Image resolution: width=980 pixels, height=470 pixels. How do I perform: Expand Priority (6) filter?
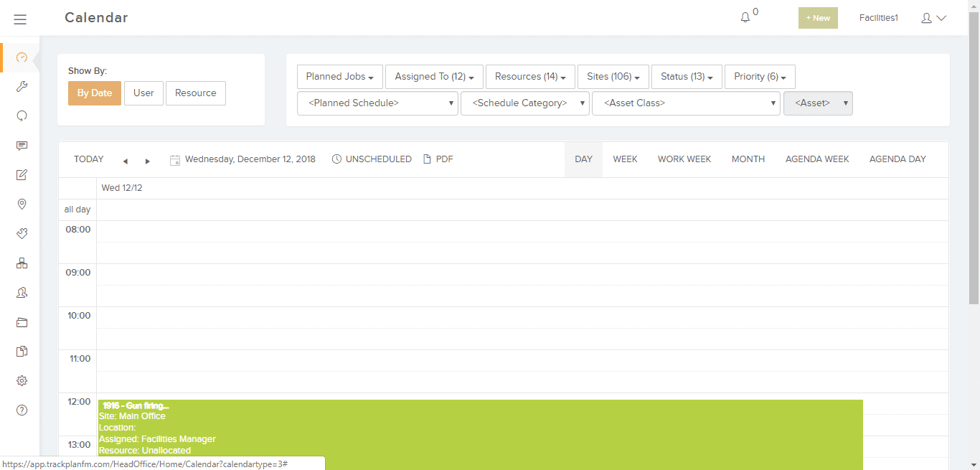(x=760, y=77)
